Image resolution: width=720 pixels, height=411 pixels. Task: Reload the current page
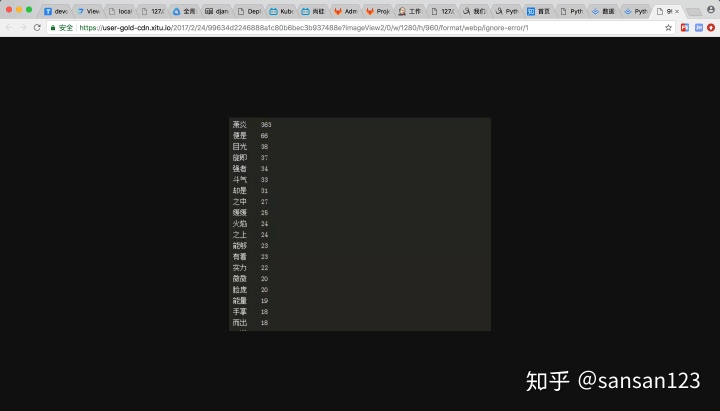coord(37,28)
